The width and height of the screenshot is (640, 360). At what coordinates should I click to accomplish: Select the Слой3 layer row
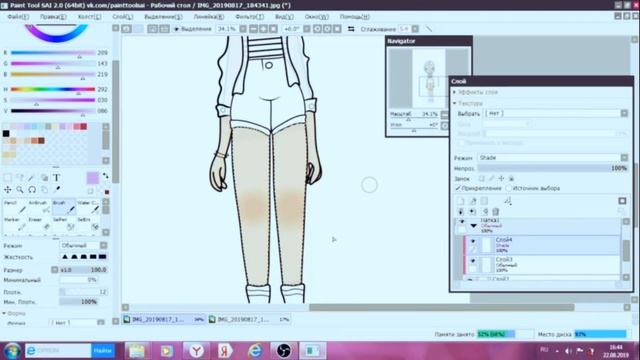(541, 264)
